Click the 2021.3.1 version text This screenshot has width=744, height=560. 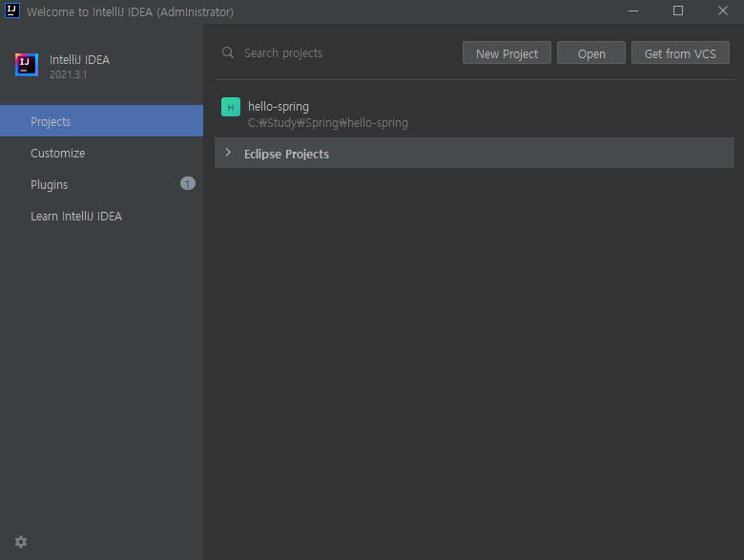pyautogui.click(x=69, y=74)
